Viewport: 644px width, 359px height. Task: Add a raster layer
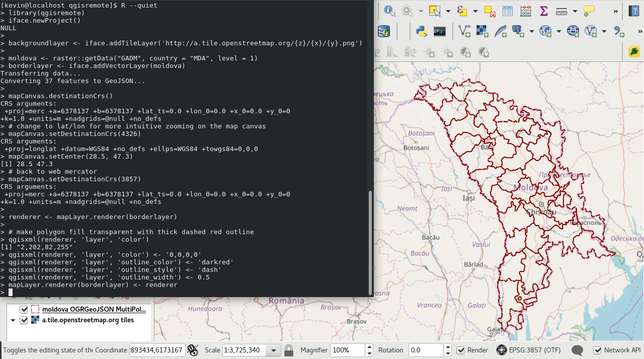coord(482,31)
